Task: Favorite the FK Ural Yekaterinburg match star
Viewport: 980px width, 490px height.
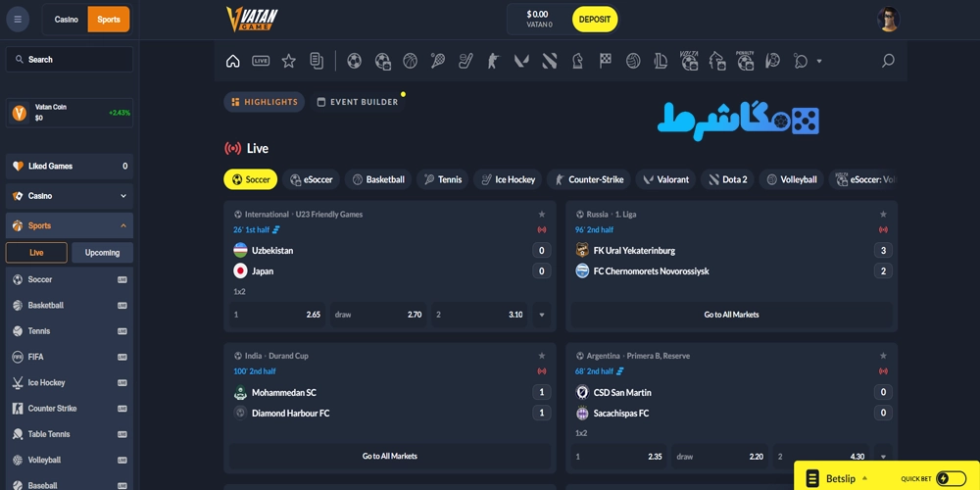Action: click(x=883, y=215)
